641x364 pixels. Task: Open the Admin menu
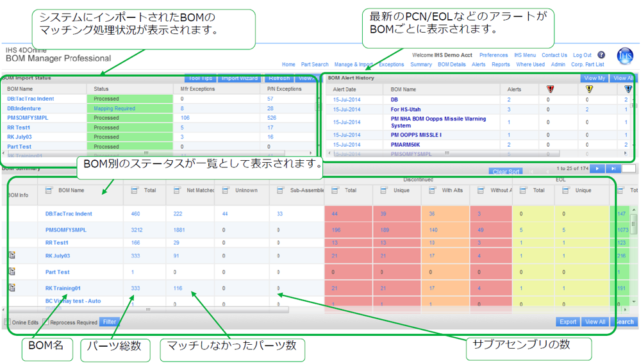pos(558,65)
